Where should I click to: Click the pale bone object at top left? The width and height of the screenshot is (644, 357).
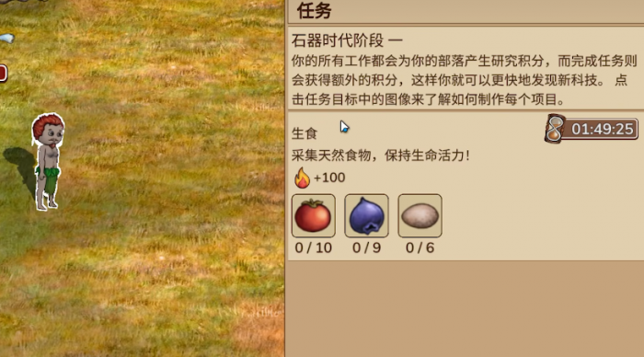coord(7,39)
